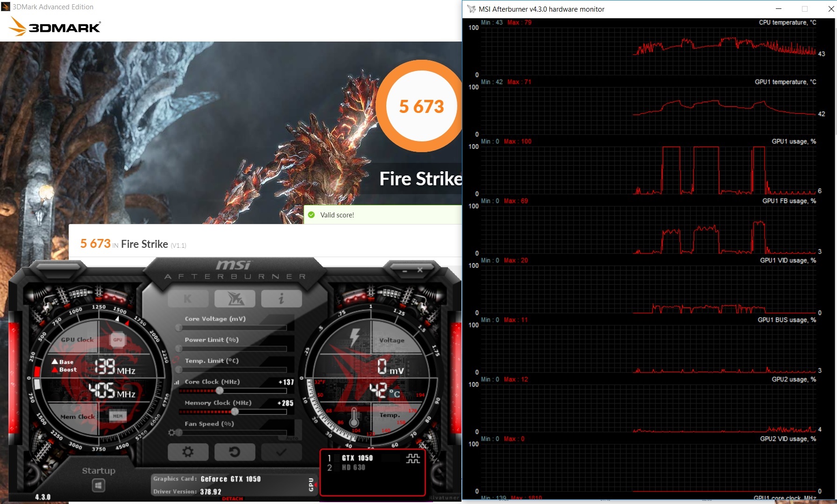
Task: Minimize the Afterburner skin window
Action: pos(405,270)
